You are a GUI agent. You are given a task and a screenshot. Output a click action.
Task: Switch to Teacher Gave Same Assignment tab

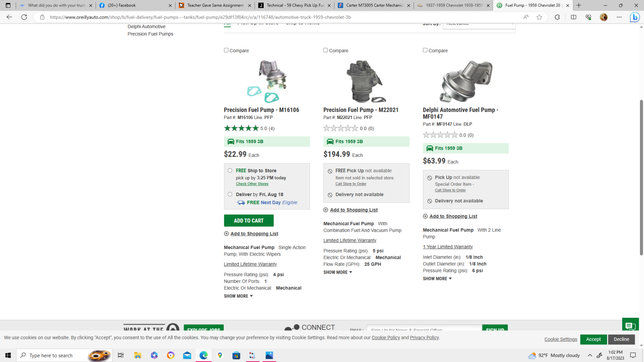[215, 5]
